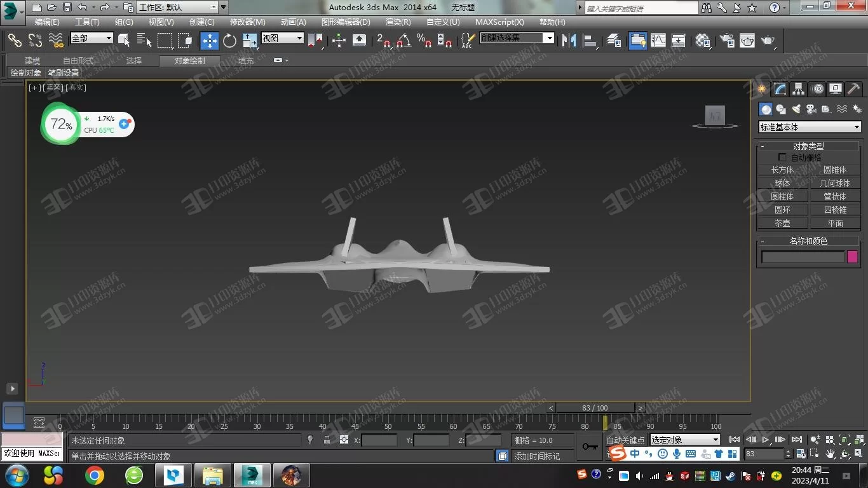Open the MAXScript(X) menu
The width and height of the screenshot is (868, 488).
click(x=499, y=22)
